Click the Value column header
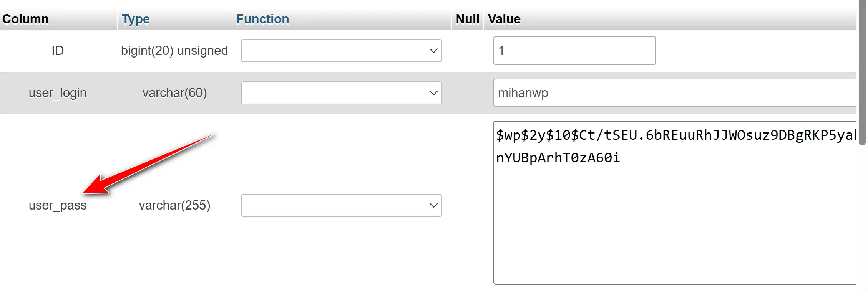The image size is (868, 292). click(504, 19)
